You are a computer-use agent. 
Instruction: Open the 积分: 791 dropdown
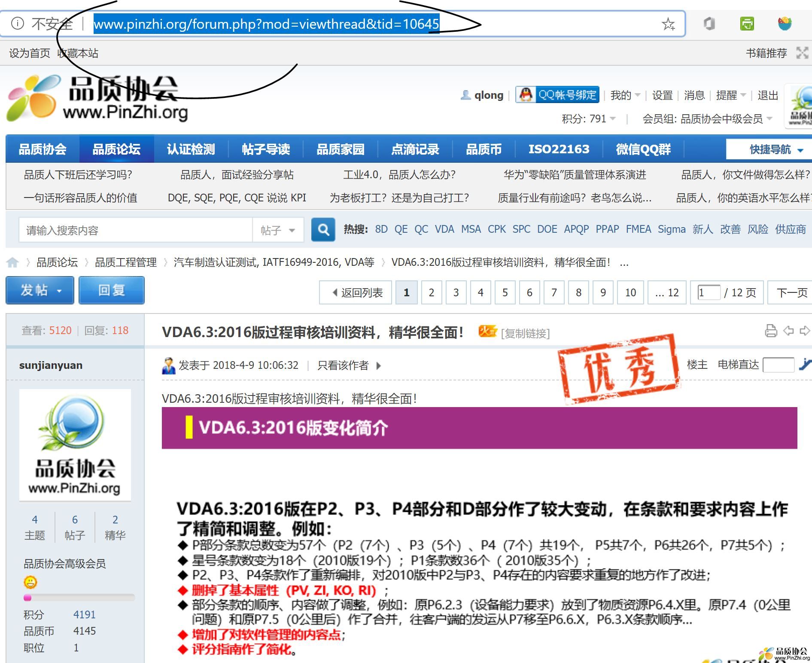pyautogui.click(x=589, y=119)
